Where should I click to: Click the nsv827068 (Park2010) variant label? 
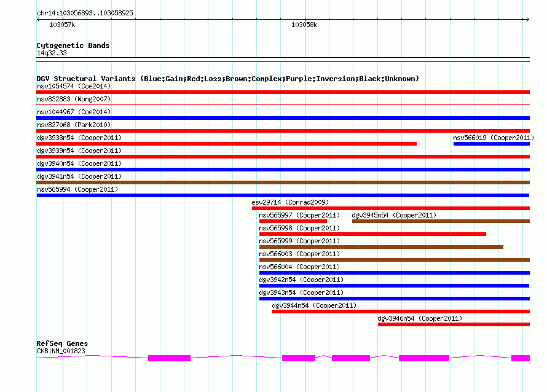pos(74,125)
